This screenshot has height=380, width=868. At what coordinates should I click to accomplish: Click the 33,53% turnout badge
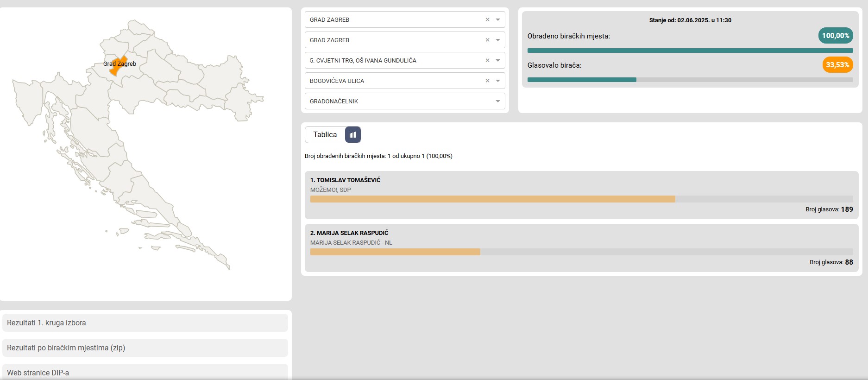tap(837, 65)
